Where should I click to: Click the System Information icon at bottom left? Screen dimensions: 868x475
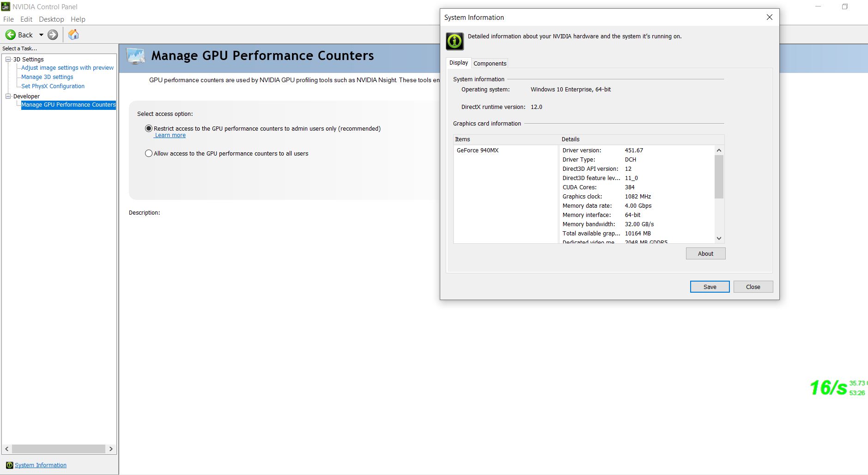click(9, 465)
